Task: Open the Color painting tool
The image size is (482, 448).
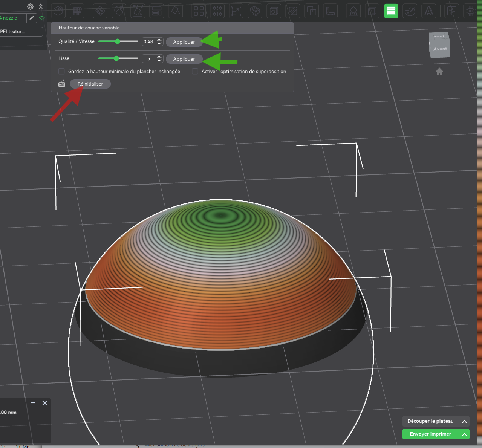Action: pos(410,11)
